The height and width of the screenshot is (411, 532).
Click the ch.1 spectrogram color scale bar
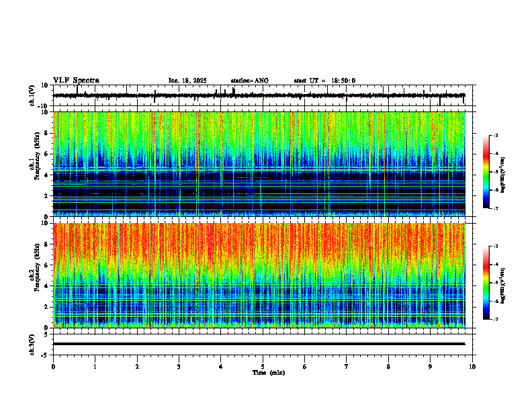(x=486, y=172)
